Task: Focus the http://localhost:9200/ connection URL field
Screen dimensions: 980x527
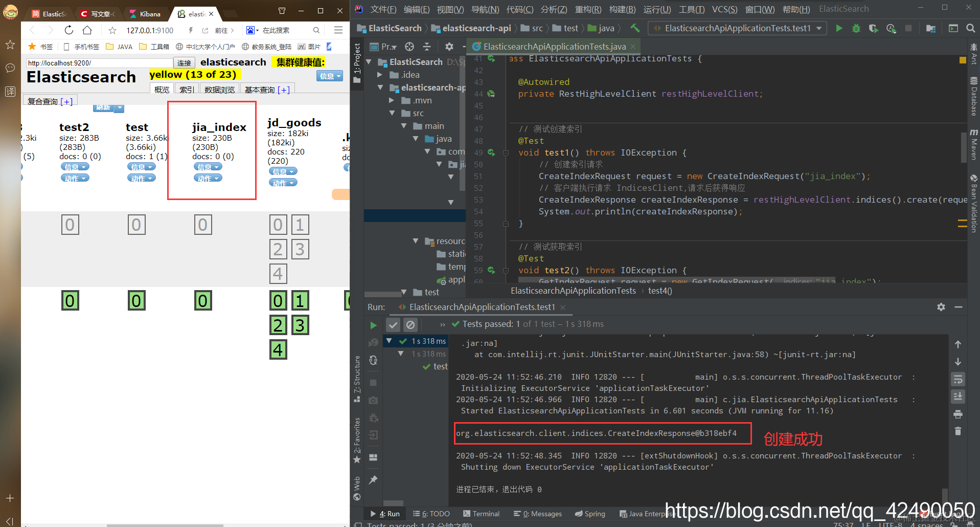Action: coord(100,63)
